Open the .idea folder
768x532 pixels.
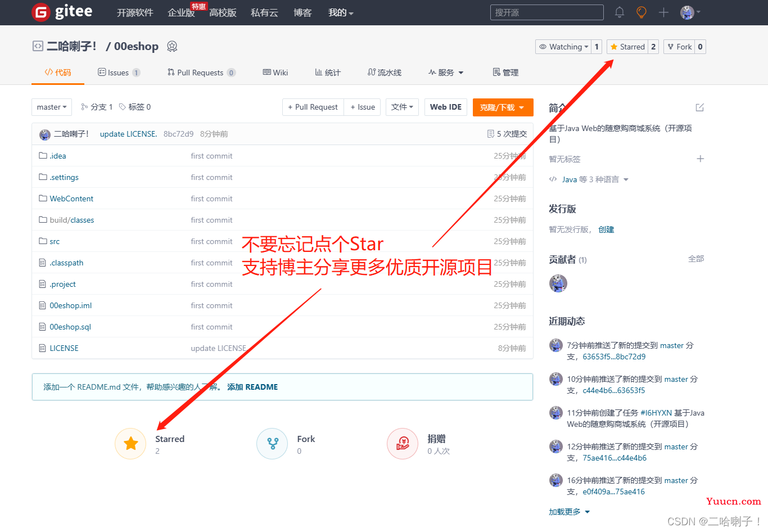pos(58,156)
